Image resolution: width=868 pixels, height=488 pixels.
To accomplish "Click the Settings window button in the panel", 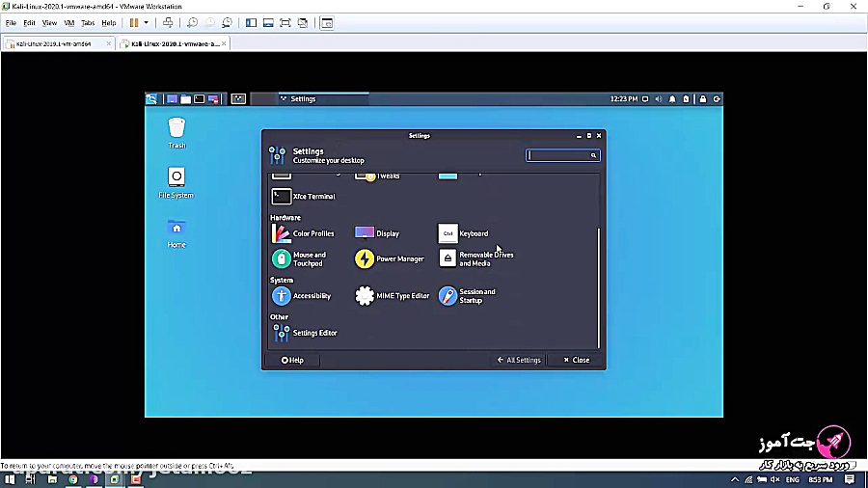I will point(323,99).
